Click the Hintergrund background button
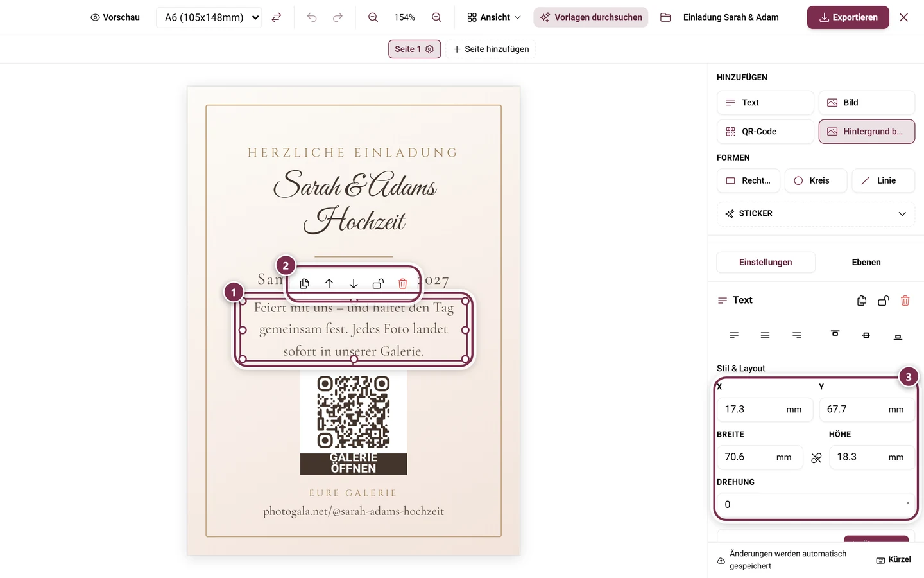This screenshot has height=578, width=924. click(867, 132)
